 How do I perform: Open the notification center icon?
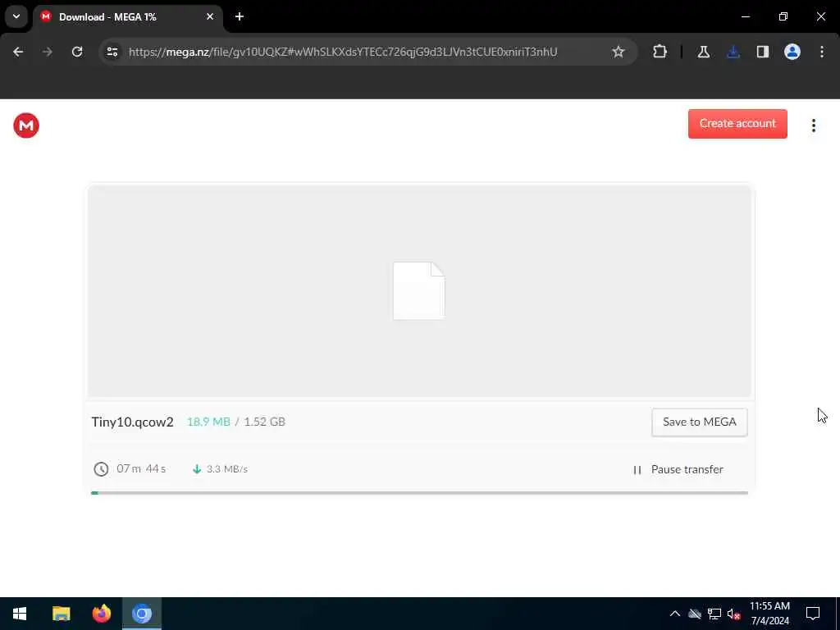pos(813,614)
